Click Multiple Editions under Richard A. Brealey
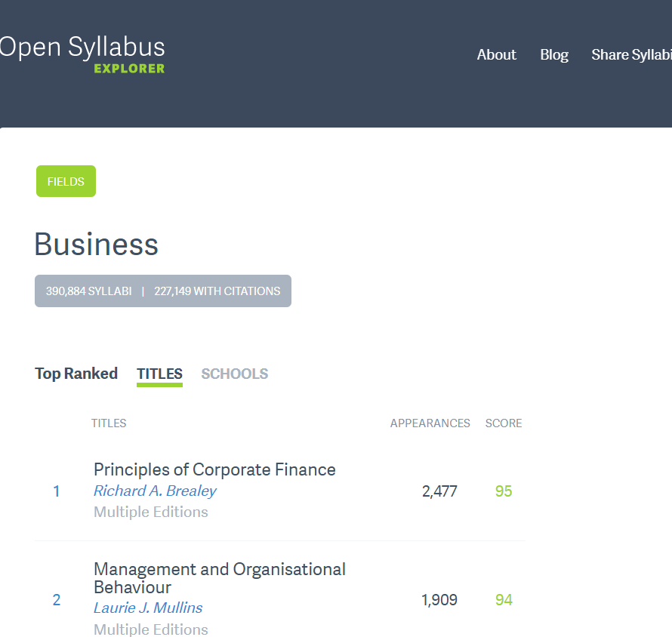The image size is (672, 637). (151, 512)
